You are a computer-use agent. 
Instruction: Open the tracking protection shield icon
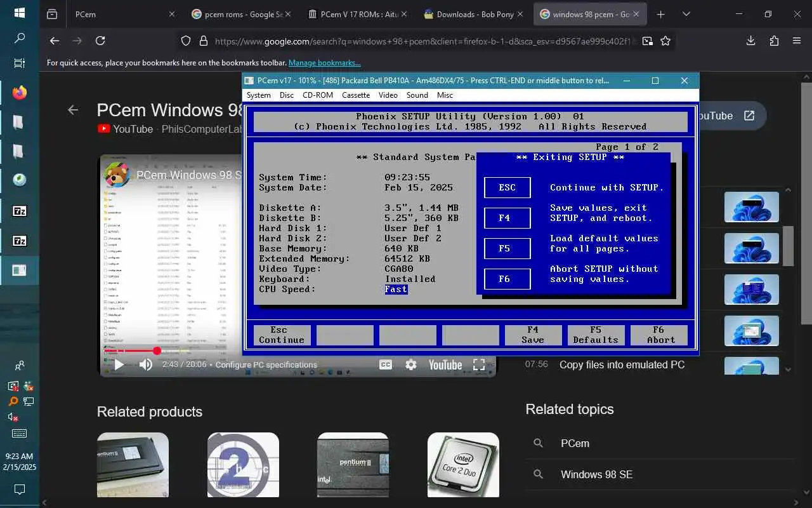point(186,41)
